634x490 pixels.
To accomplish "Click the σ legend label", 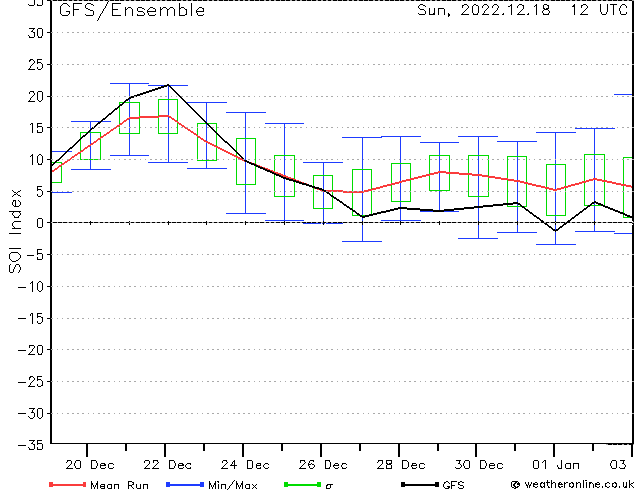I will [329, 486].
